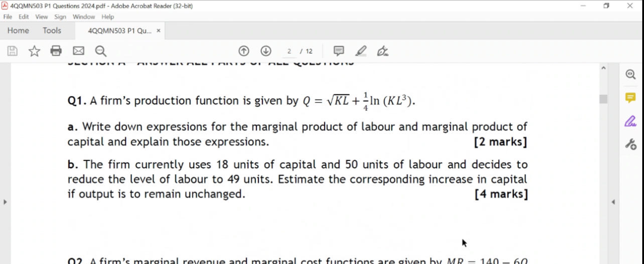Go to previous page with up arrow
The width and height of the screenshot is (644, 264).
point(244,51)
